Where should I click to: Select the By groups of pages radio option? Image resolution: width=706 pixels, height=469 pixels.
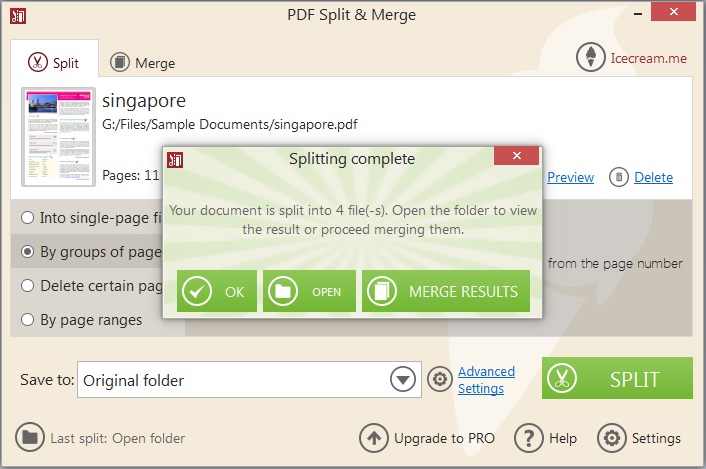(27, 252)
